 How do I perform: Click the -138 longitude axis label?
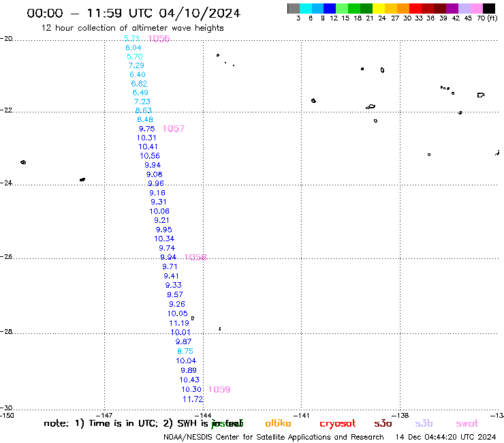pos(400,415)
